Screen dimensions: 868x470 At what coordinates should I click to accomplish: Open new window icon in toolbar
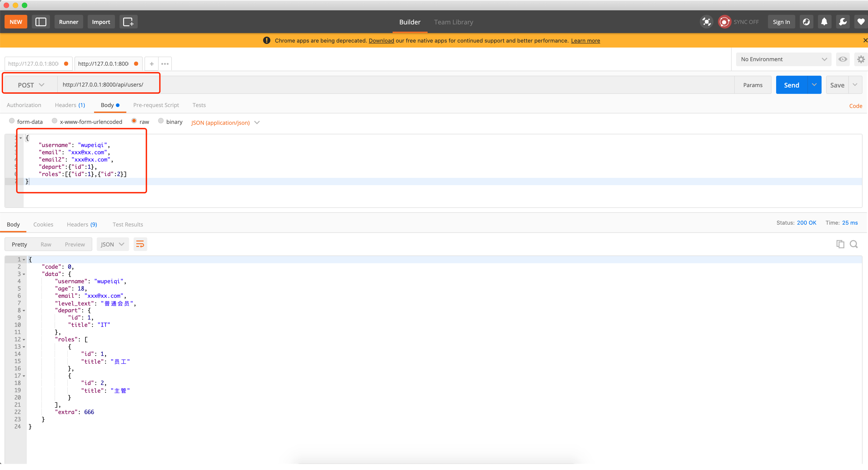tap(128, 22)
